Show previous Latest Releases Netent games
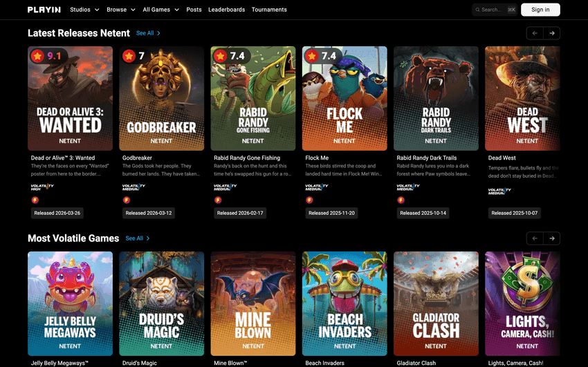Image resolution: width=588 pixels, height=367 pixels. pyautogui.click(x=535, y=33)
